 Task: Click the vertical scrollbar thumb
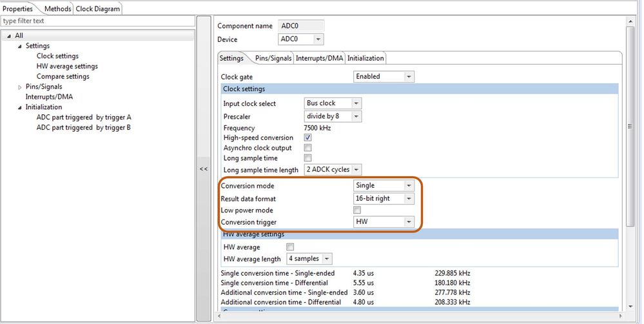pyautogui.click(x=630, y=127)
